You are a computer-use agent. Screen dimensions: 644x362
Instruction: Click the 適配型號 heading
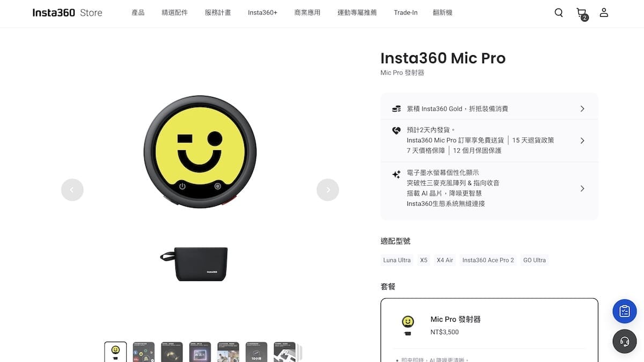click(x=396, y=241)
